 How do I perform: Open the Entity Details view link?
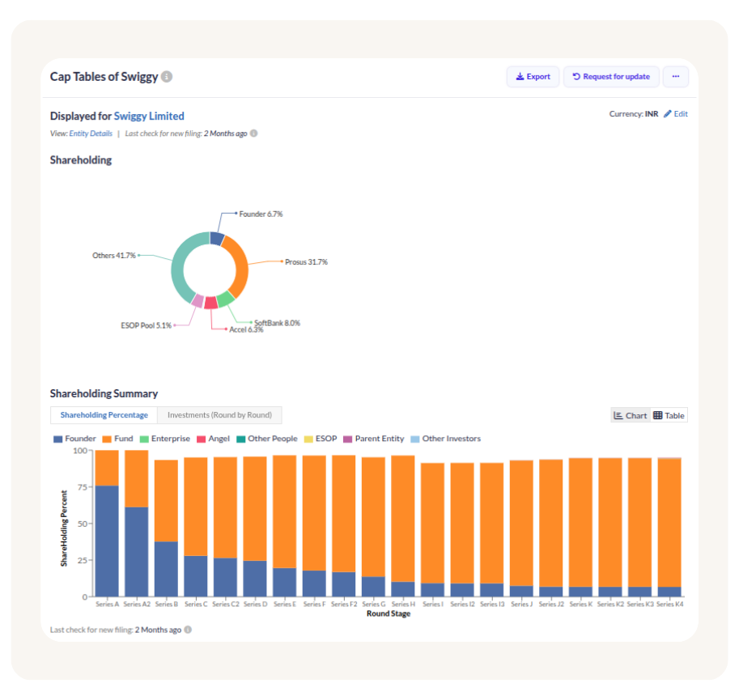coord(91,134)
